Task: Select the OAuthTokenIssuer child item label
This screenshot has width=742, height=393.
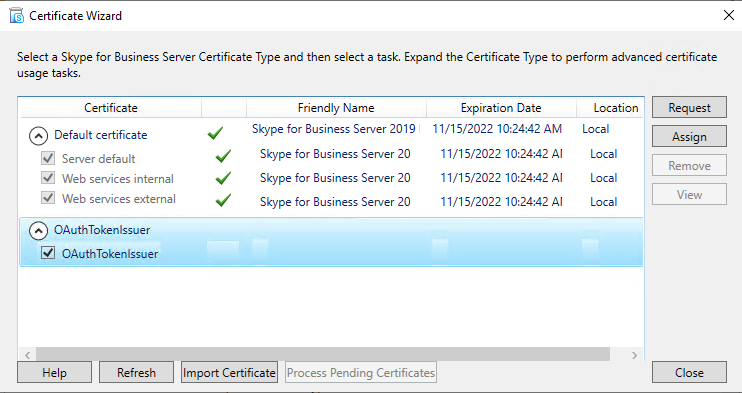Action: point(110,253)
